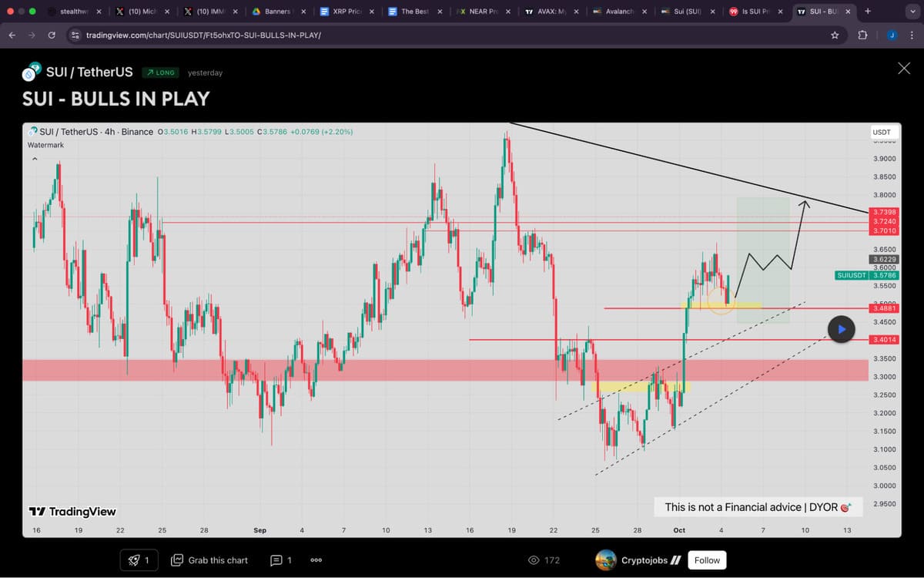Reload the page using the refresh icon
Image resolution: width=924 pixels, height=578 pixels.
click(52, 35)
